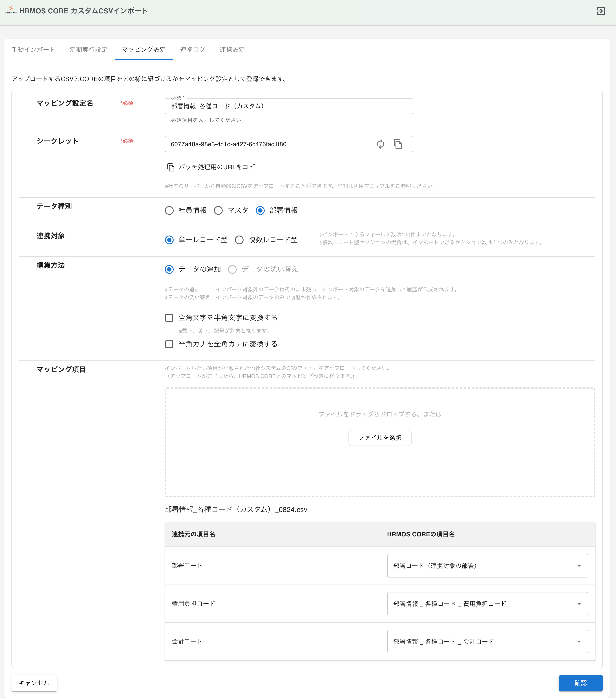
Task: Go to the 連携設定 tab
Action: tap(232, 50)
